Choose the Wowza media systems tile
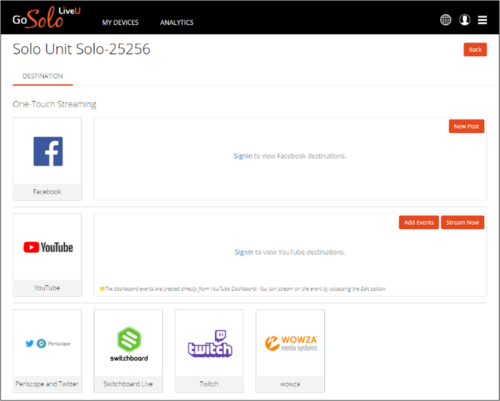Screen dimensions: 500x401 [x=290, y=351]
